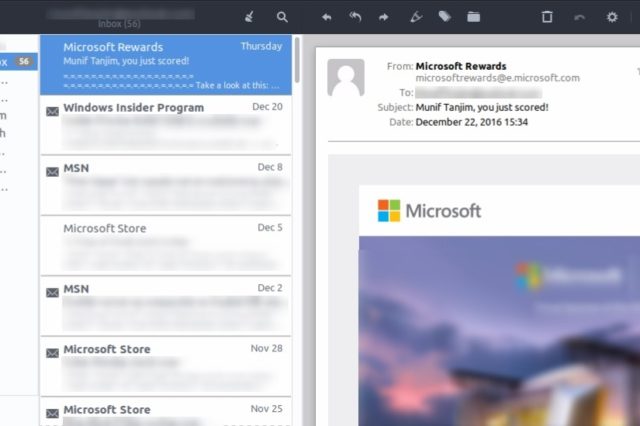Click the microsoftrewards@e.microsoft.com address
This screenshot has width=640, height=426.
[498, 78]
